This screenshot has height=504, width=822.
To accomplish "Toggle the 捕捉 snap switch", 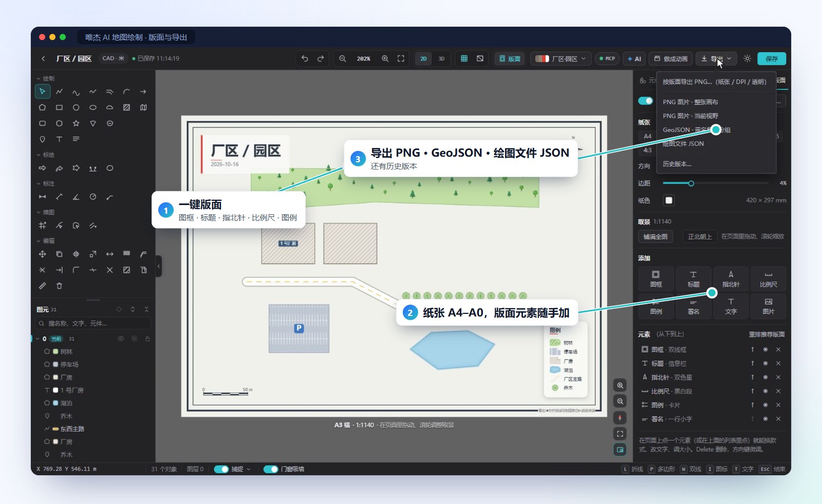I will 221,469.
